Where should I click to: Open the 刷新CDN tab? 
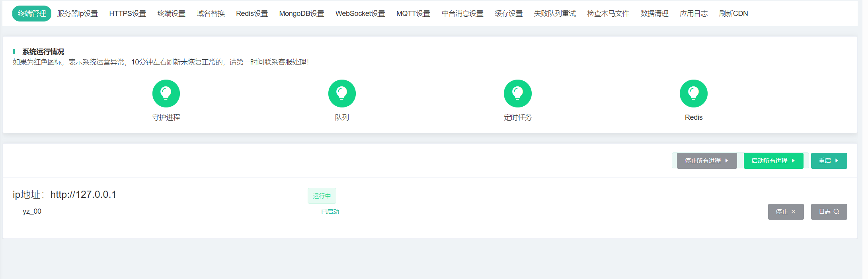click(733, 14)
